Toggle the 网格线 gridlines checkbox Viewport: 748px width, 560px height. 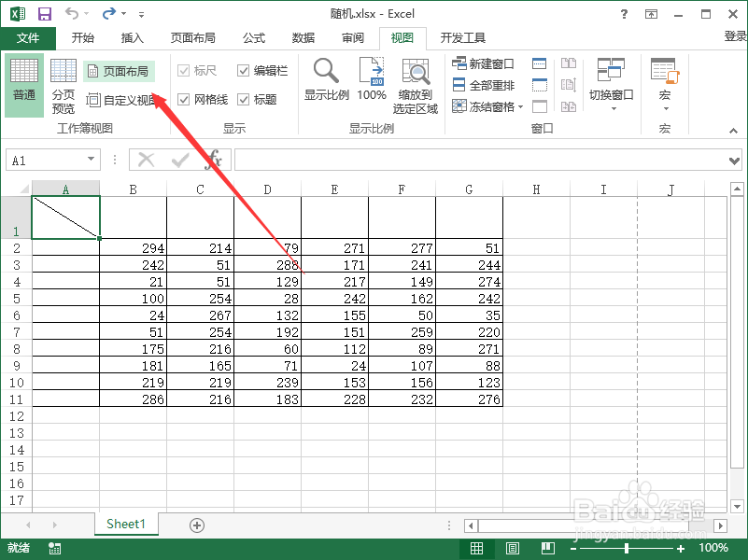point(184,99)
